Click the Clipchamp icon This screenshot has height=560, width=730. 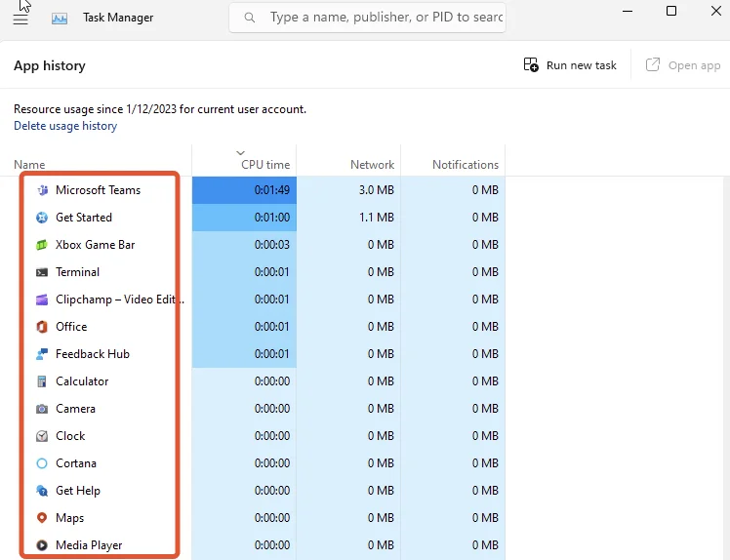tap(42, 300)
